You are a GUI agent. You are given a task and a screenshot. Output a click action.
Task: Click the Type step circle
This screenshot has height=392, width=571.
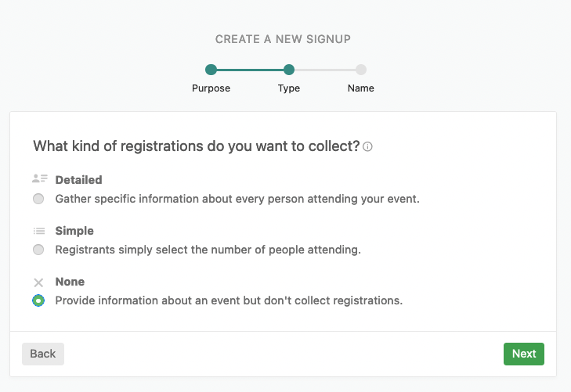289,70
